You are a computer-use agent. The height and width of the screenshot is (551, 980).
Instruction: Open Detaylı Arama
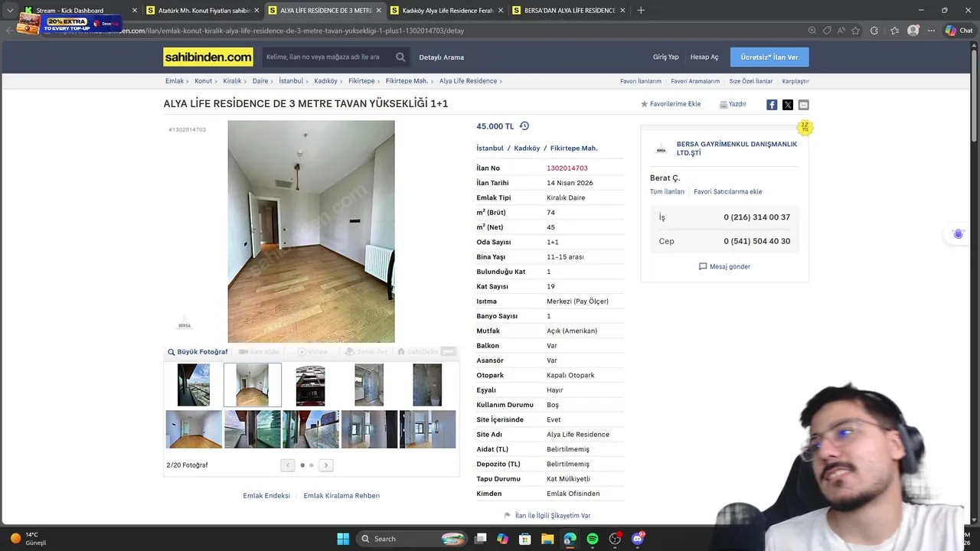click(x=442, y=57)
